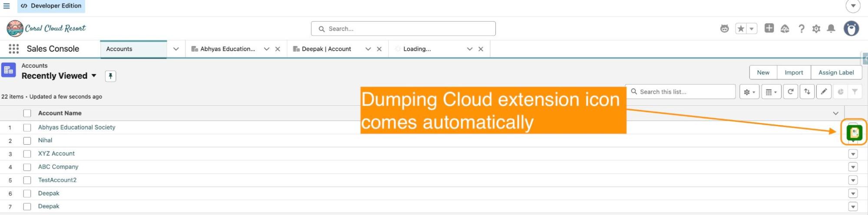868x215 pixels.
Task: Check the row 7 Deepak checkbox
Action: coord(27,207)
